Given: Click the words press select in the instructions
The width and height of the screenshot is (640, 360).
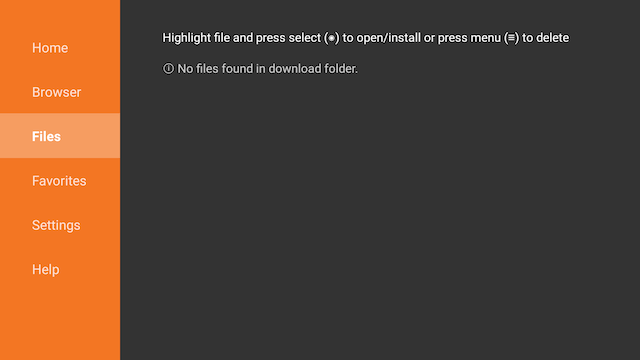Looking at the screenshot, I should click(x=289, y=38).
